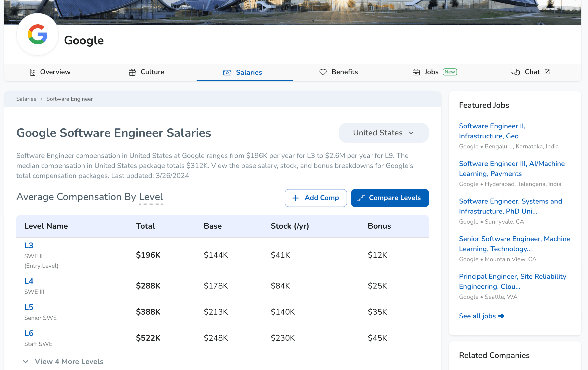This screenshot has height=370, width=588.
Task: Click the Culture gift icon
Action: tap(132, 72)
